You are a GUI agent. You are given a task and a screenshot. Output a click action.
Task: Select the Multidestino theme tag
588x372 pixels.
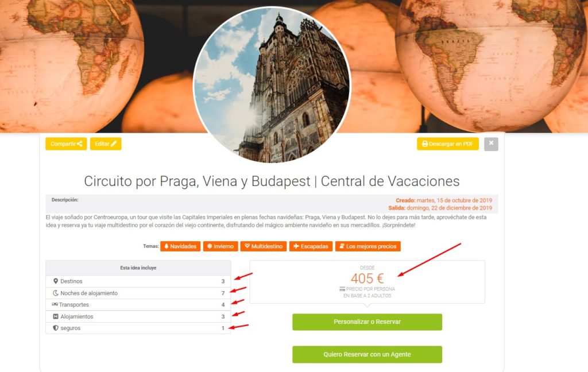click(264, 246)
